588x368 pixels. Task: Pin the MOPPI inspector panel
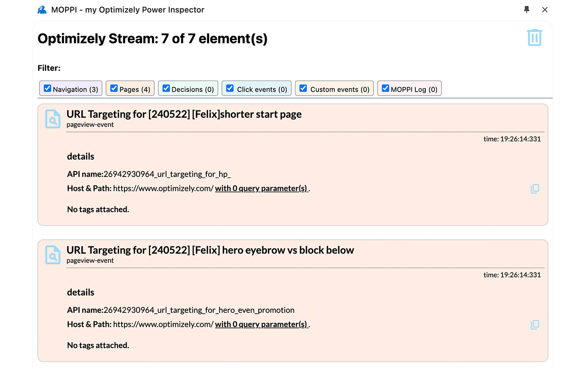(526, 10)
